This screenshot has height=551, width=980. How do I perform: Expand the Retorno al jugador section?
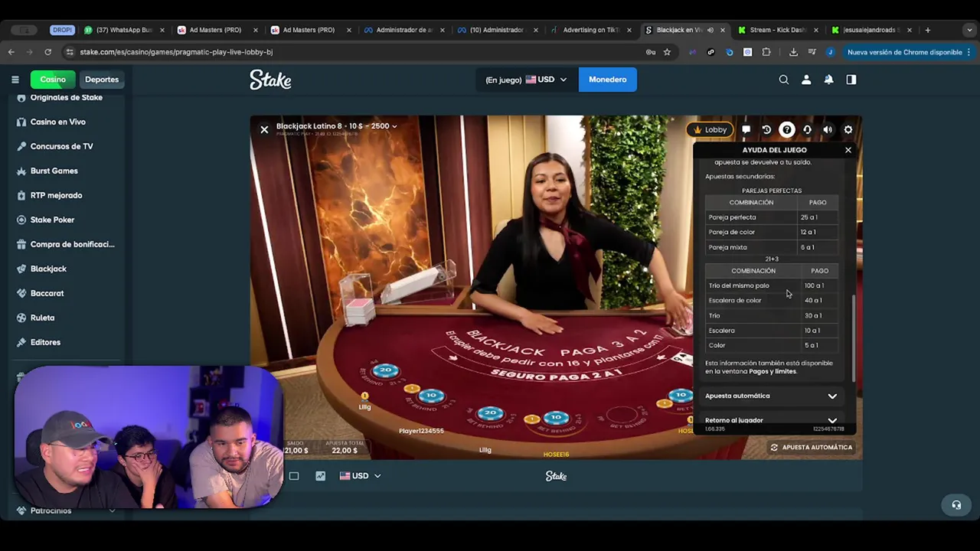(x=770, y=420)
